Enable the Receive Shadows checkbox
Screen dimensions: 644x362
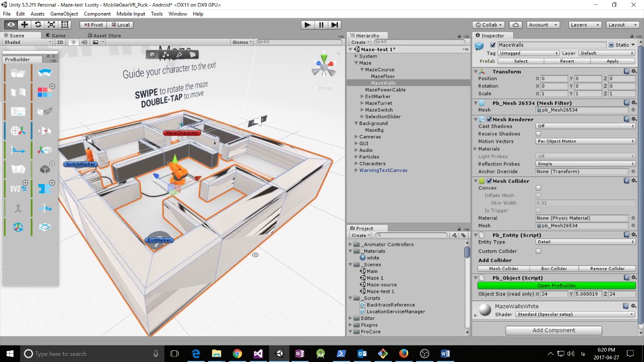click(x=538, y=134)
